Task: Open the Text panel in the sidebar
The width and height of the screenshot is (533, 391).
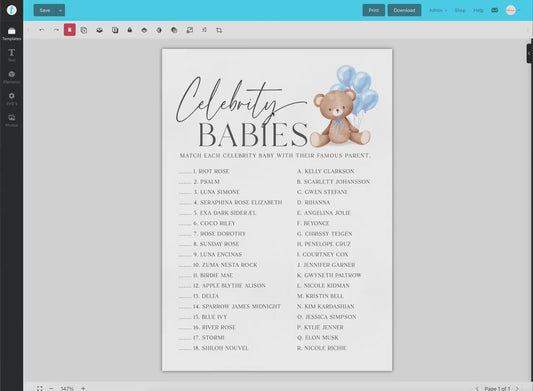Action: coord(12,55)
